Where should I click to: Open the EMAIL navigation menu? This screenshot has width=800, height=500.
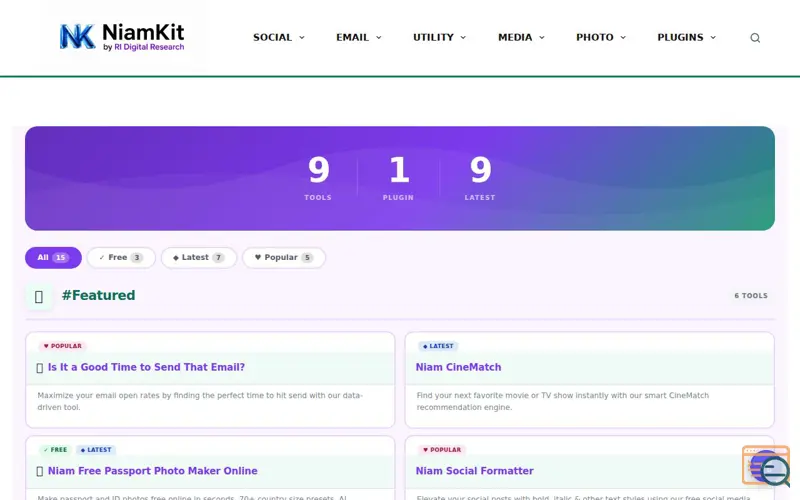click(x=352, y=37)
